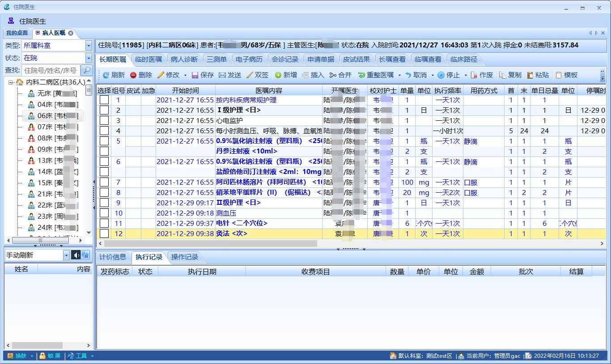Image resolution: width=611 pixels, height=364 pixels.
Task: Click the 刷新 refresh toolbar icon
Action: coord(106,75)
